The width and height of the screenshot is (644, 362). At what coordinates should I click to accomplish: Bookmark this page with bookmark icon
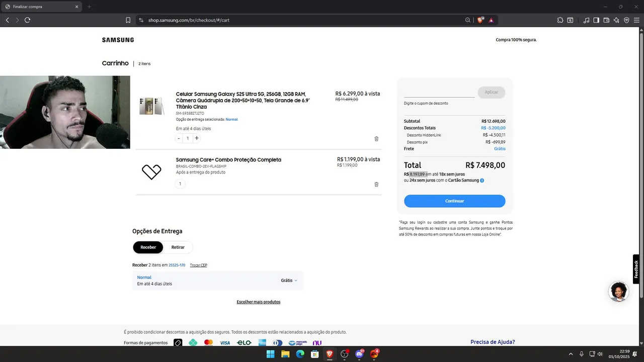coord(128,20)
